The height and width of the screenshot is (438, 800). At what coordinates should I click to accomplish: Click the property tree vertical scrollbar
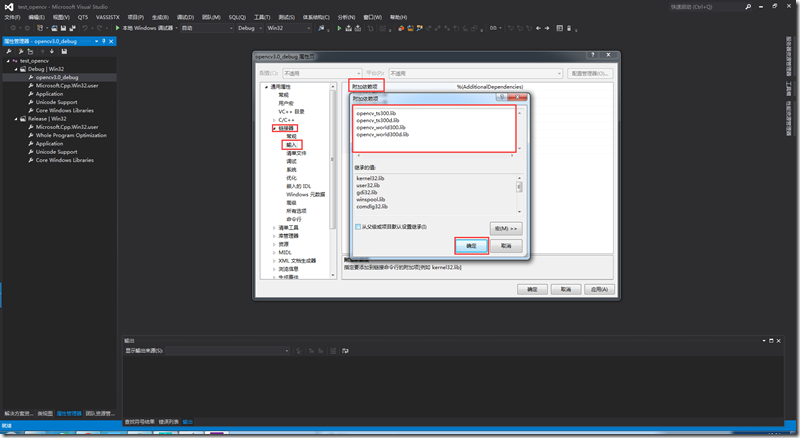tap(333, 181)
